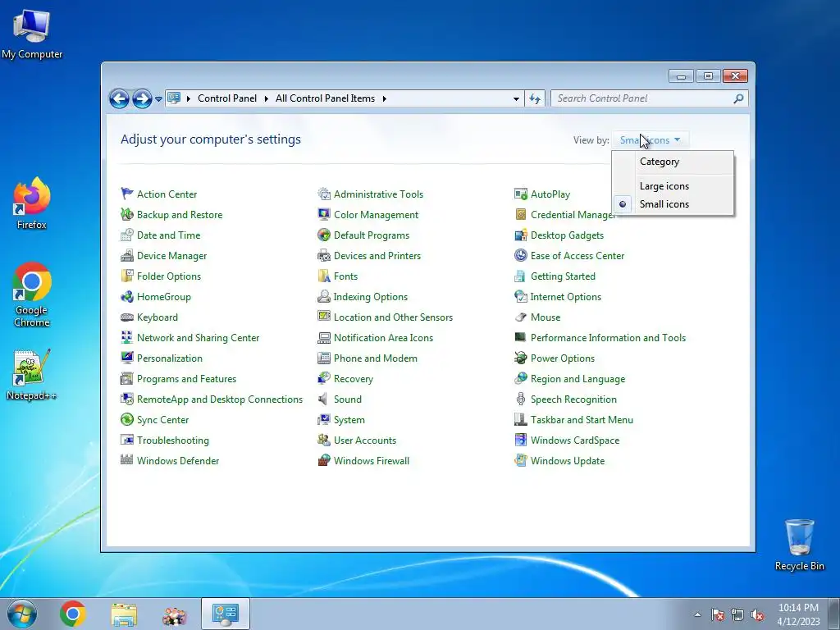Click the Internet Options icon
Image resolution: width=840 pixels, height=630 pixels.
[x=521, y=296]
